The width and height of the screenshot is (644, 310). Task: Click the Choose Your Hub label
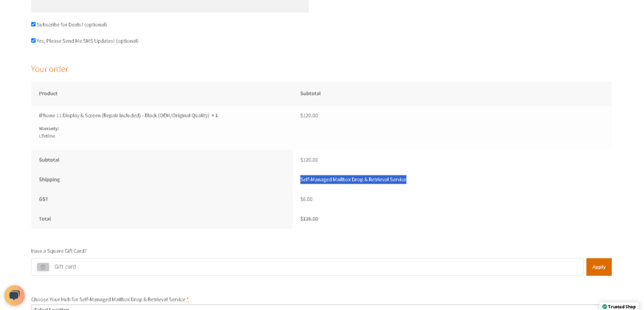click(x=109, y=299)
